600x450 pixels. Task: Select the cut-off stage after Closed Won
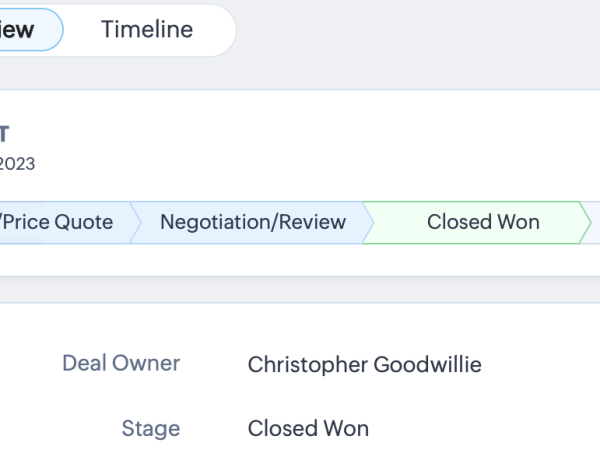[595, 222]
